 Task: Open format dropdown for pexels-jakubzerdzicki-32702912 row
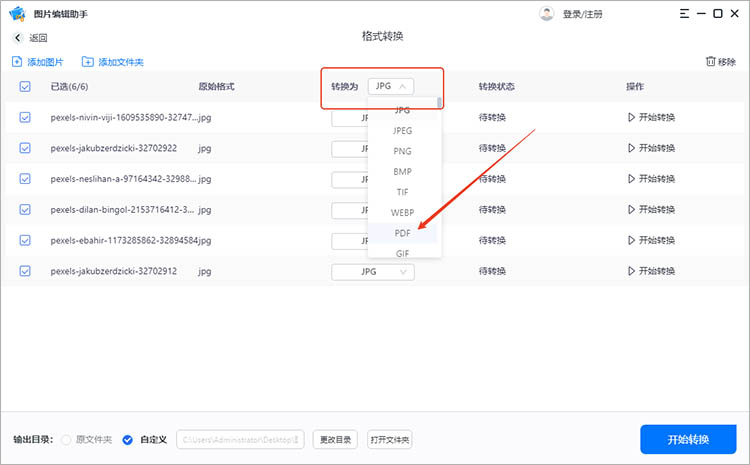[x=385, y=271]
